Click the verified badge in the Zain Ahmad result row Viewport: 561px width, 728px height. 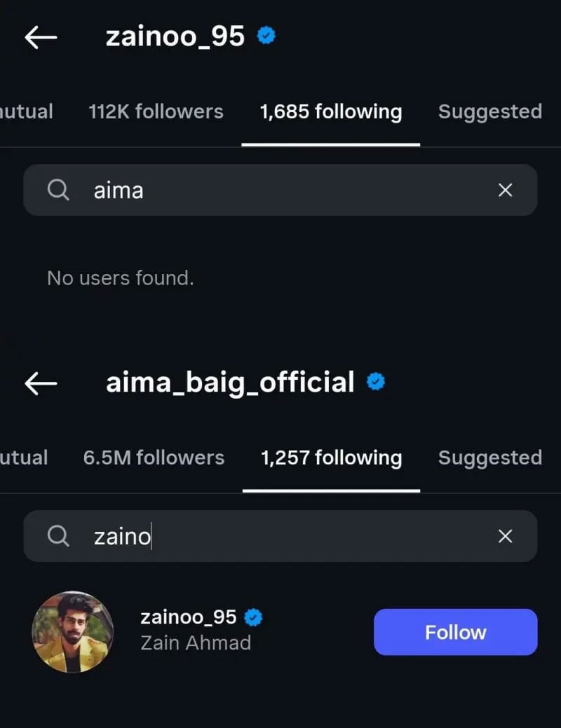click(253, 617)
